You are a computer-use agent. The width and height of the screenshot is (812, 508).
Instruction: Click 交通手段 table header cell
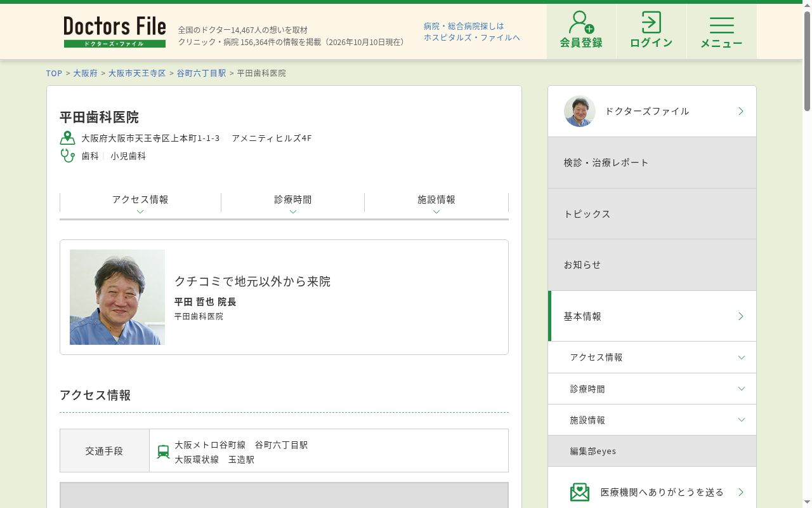click(105, 451)
